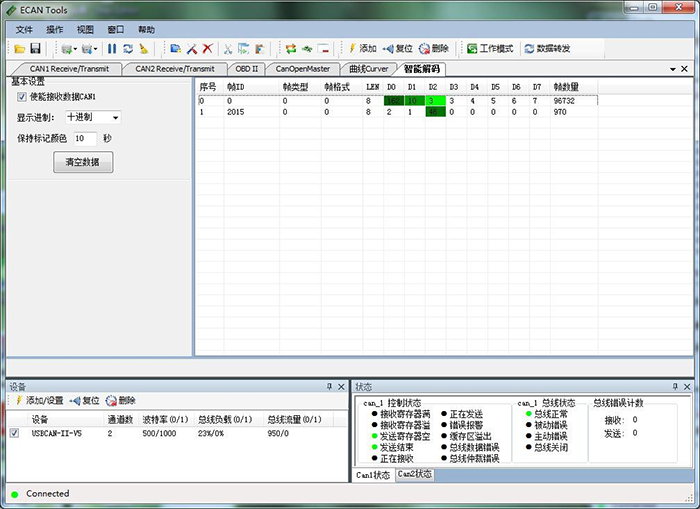This screenshot has width=700, height=509.
Task: Toggle 使能接收数据CAN1 checkbox
Action: tap(22, 97)
